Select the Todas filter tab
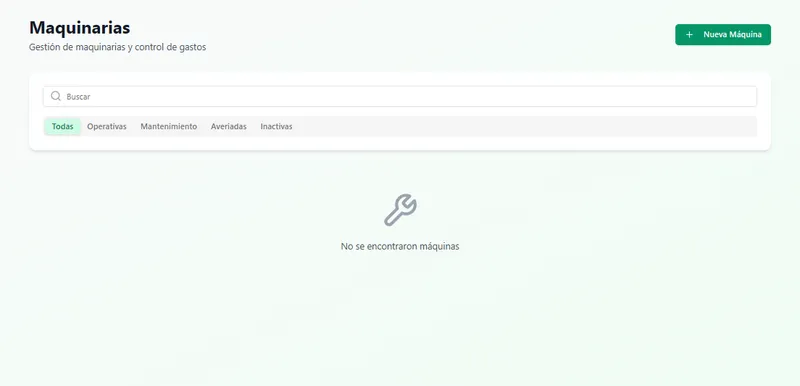 [x=62, y=126]
